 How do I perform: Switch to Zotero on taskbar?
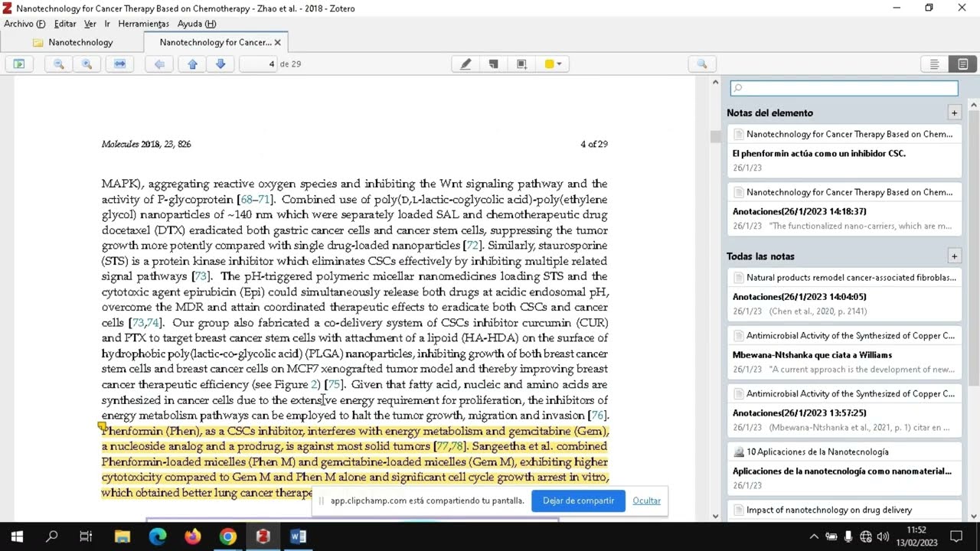click(x=263, y=536)
